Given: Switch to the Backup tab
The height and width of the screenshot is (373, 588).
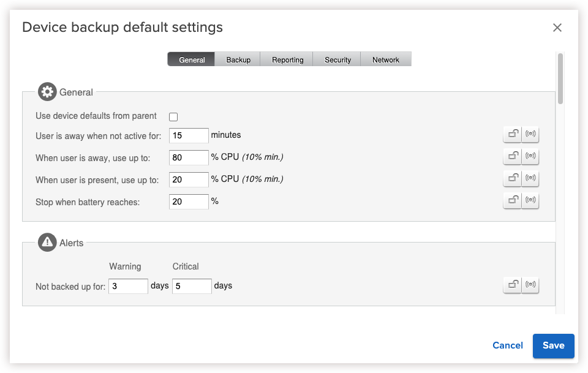Looking at the screenshot, I should [238, 59].
